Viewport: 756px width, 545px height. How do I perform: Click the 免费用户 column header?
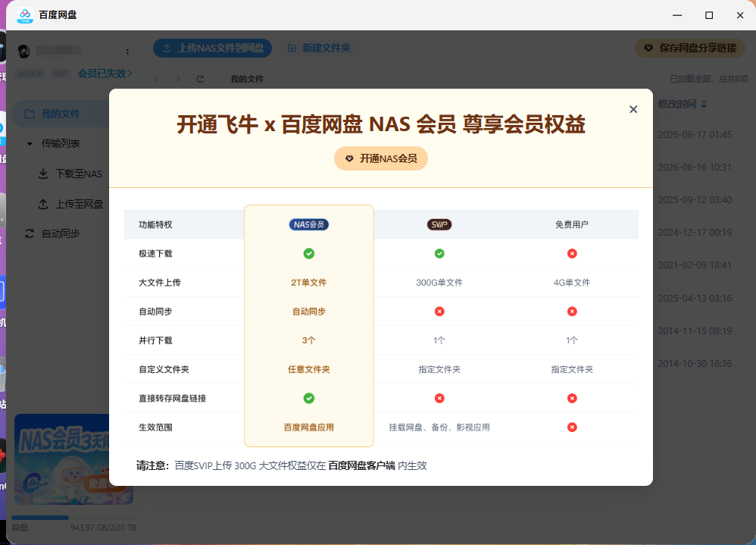572,224
